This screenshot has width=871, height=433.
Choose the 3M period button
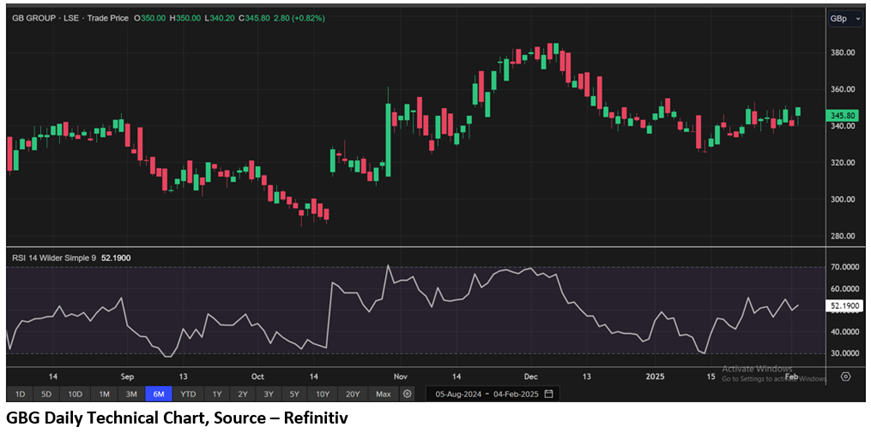(131, 394)
